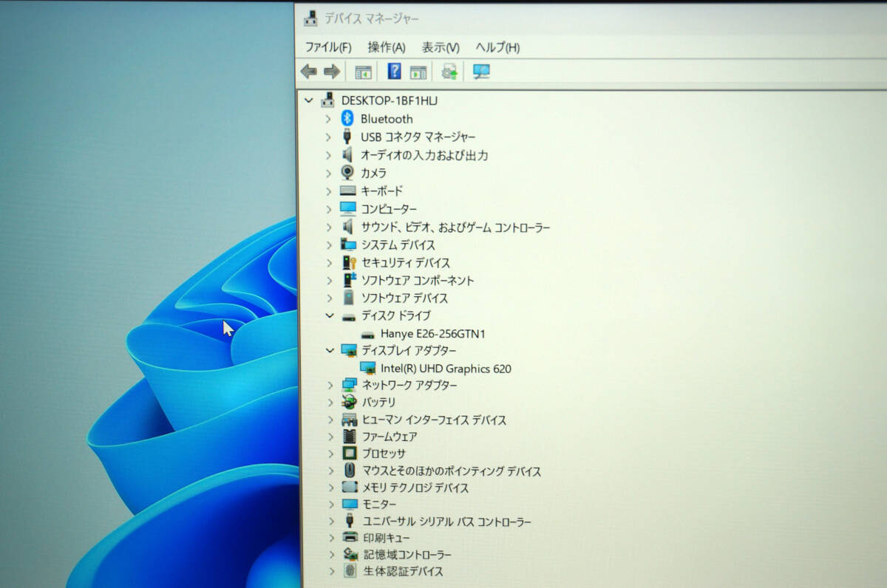Expand the ネットワーク アダプター node
The height and width of the screenshot is (588, 887).
click(x=330, y=385)
